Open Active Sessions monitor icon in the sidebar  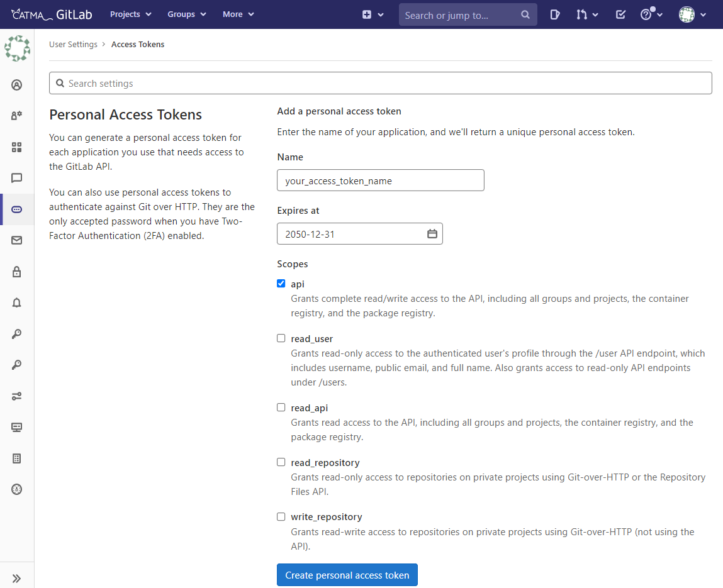pyautogui.click(x=16, y=427)
